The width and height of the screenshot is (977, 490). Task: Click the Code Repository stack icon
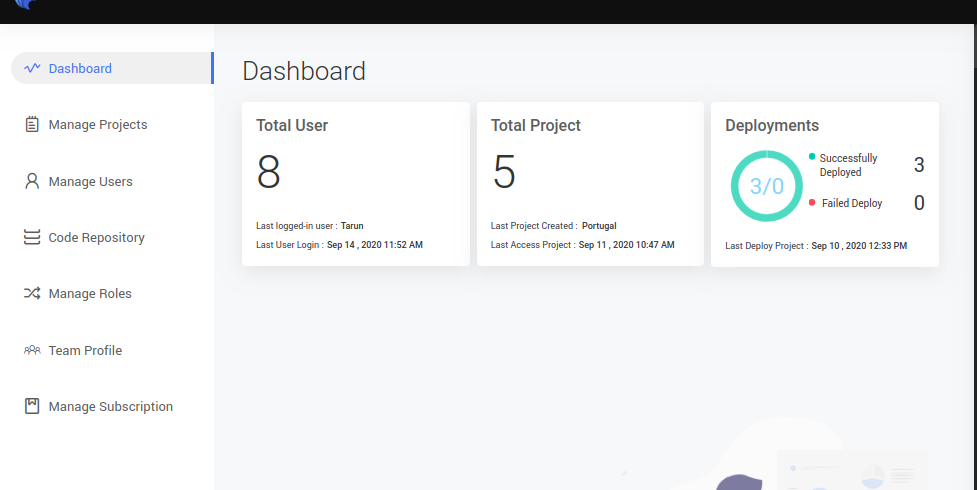(32, 238)
